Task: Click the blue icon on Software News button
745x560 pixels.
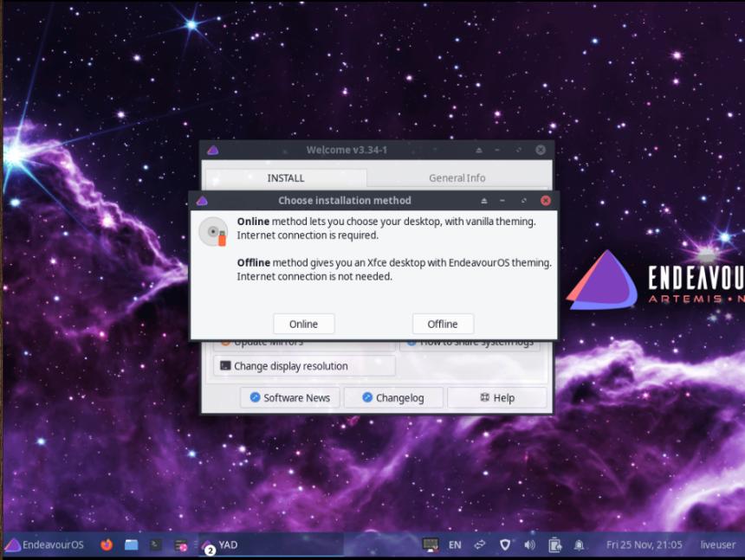Action: 256,397
